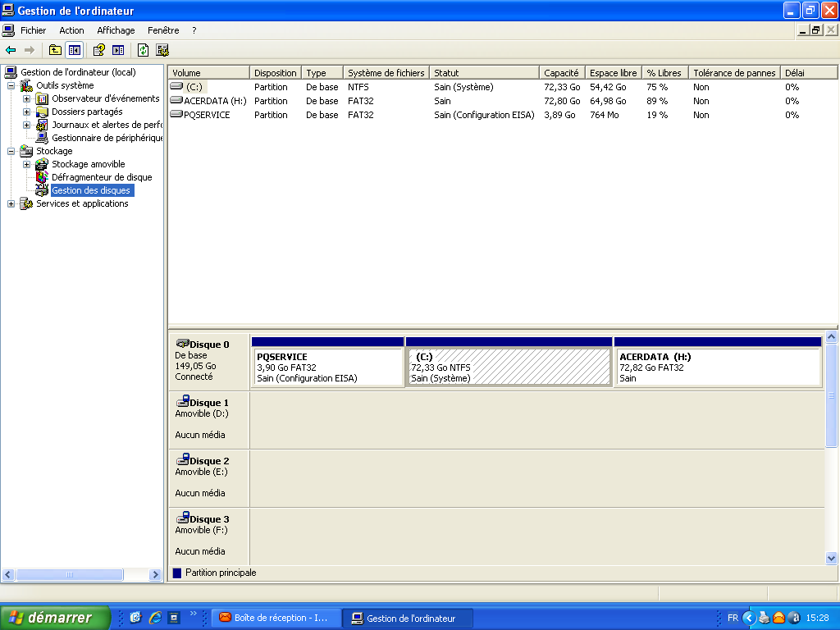
Task: Select Gestionnaire de périphériques in the tree
Action: pyautogui.click(x=107, y=138)
